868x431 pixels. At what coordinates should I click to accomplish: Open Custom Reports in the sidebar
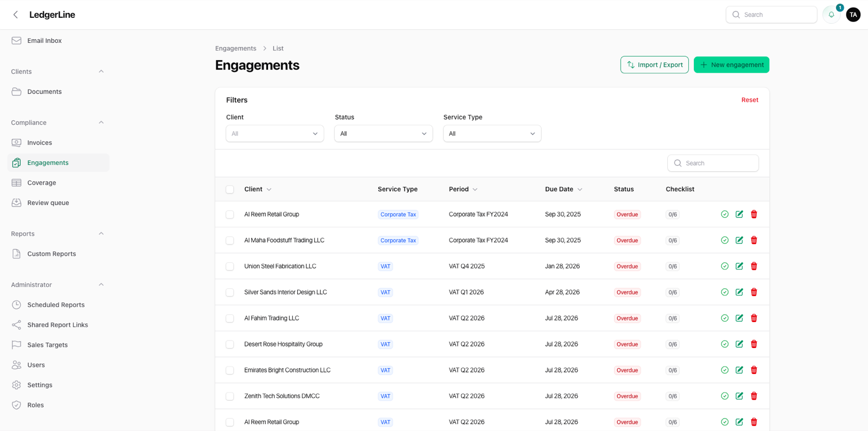pyautogui.click(x=58, y=254)
